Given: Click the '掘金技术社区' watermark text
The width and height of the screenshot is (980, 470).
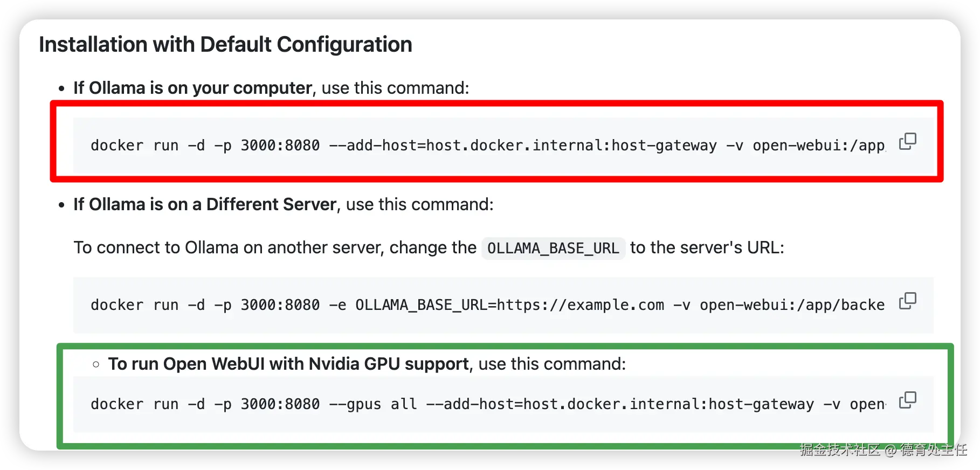Looking at the screenshot, I should click(839, 450).
